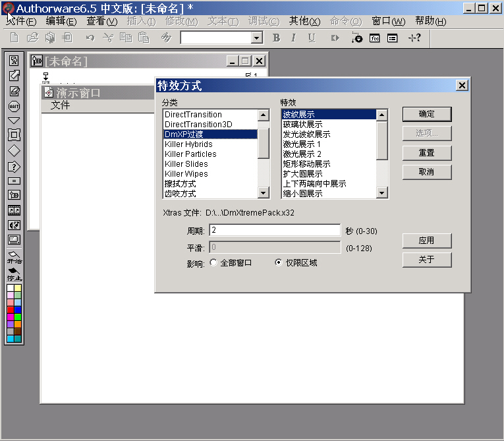Click the Stop flag (停止)

click(14, 274)
